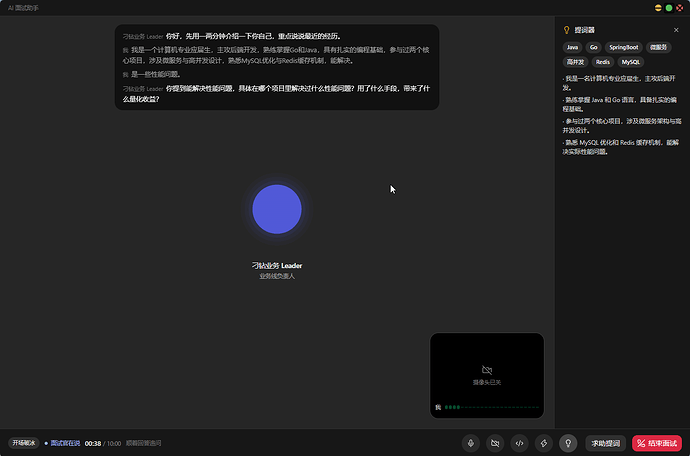Viewport: 690px width, 456px height.
Task: Select the 微服务 keyword tag
Action: [x=658, y=48]
